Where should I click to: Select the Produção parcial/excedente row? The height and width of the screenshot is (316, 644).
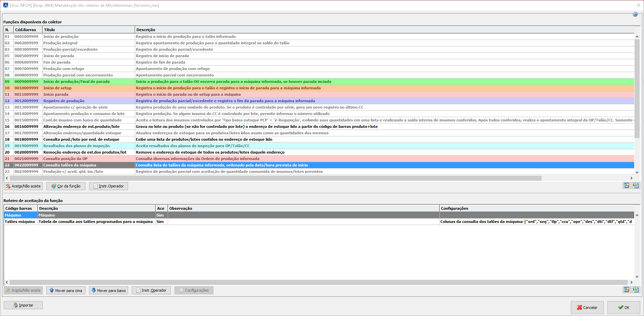point(319,49)
